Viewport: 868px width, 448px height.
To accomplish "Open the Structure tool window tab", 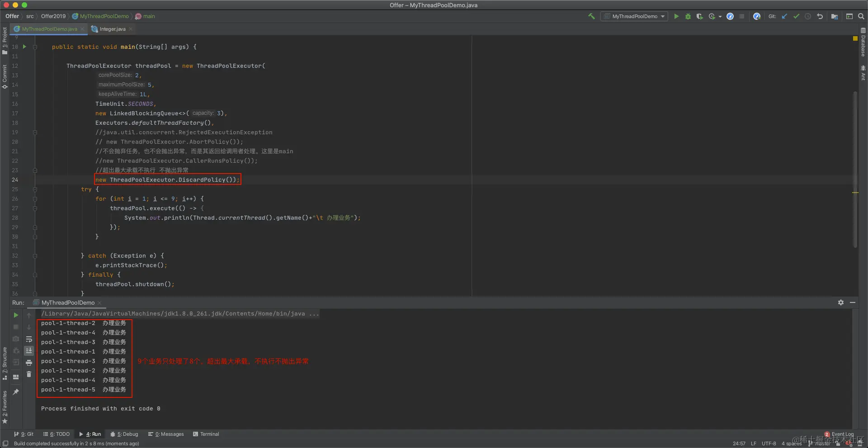I will (5, 363).
